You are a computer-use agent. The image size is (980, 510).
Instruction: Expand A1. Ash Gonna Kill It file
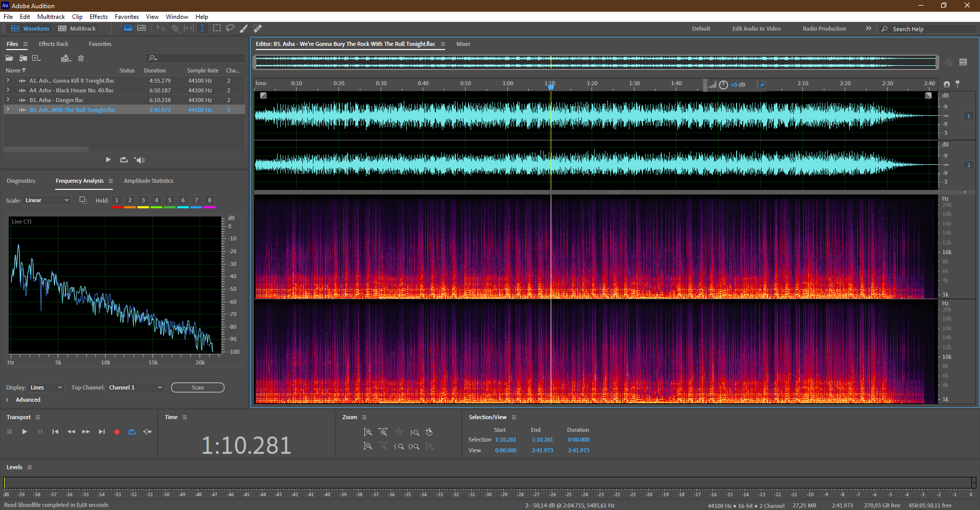(x=8, y=81)
